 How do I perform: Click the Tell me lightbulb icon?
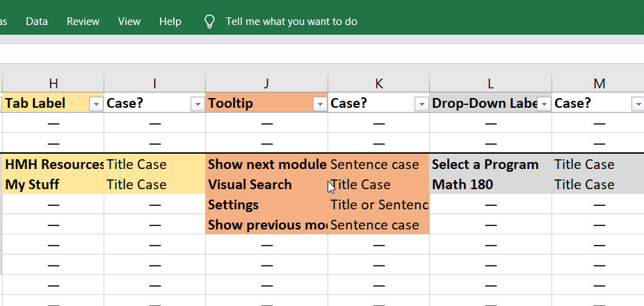(x=209, y=22)
